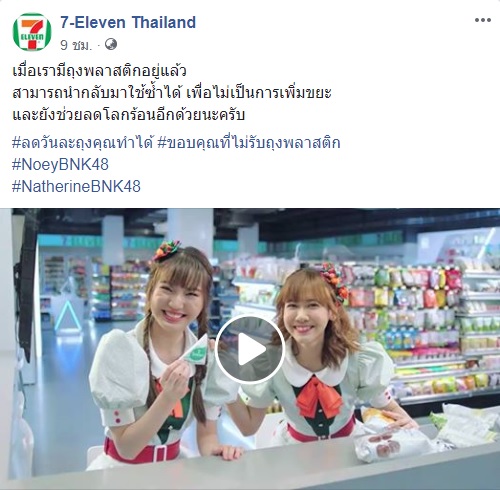Open the #ลดวันละถุงคุณทำได้ hashtag

click(82, 143)
